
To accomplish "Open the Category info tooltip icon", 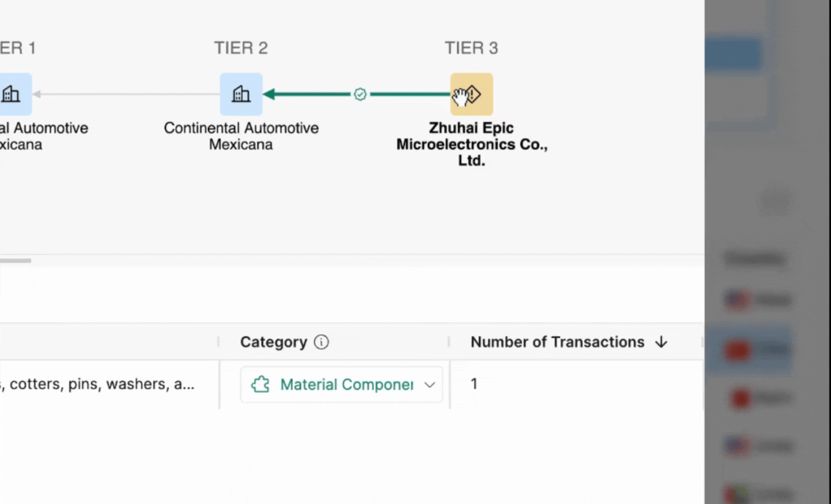I will click(321, 342).
